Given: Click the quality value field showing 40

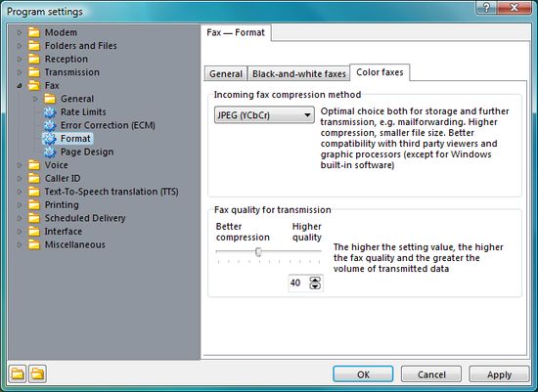Looking at the screenshot, I should (x=298, y=283).
